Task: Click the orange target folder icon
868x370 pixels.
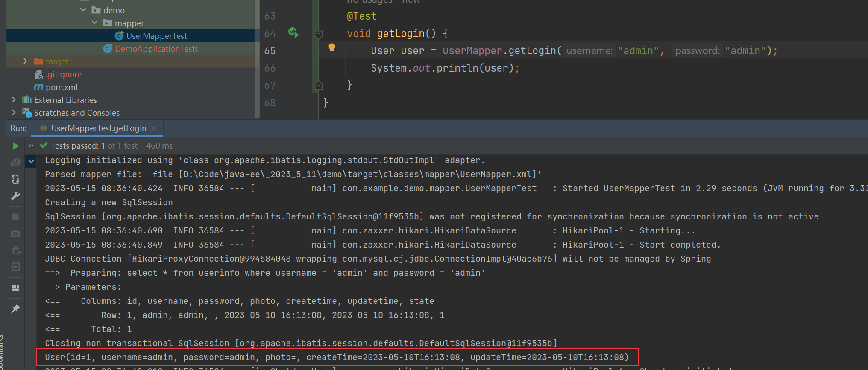Action: click(38, 61)
